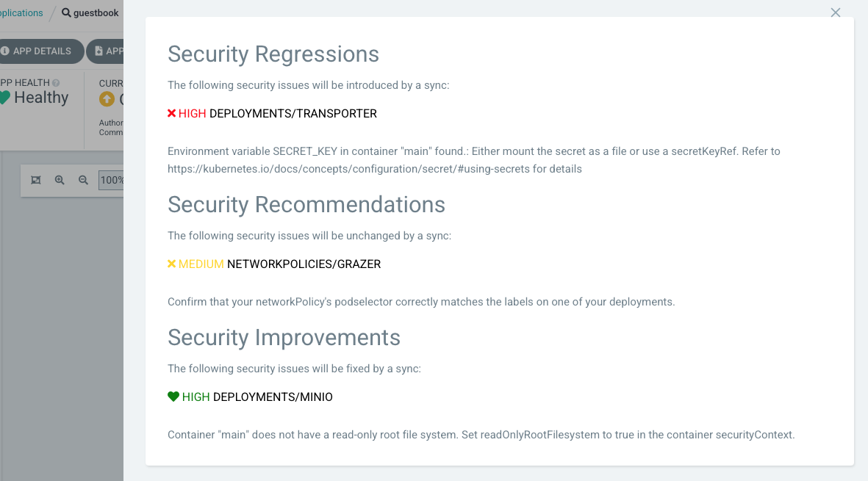The height and width of the screenshot is (481, 868).
Task: Click the document icon on the APP DIFF button
Action: (98, 51)
